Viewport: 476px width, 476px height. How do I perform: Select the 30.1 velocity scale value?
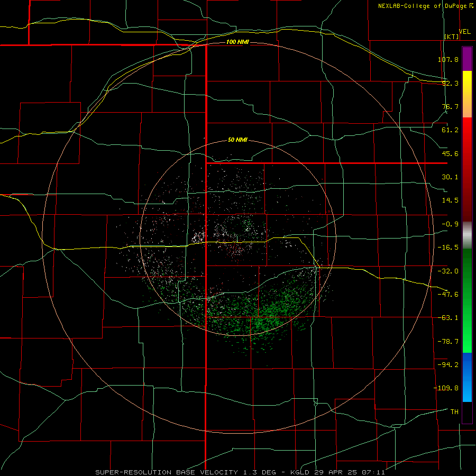[x=450, y=177]
